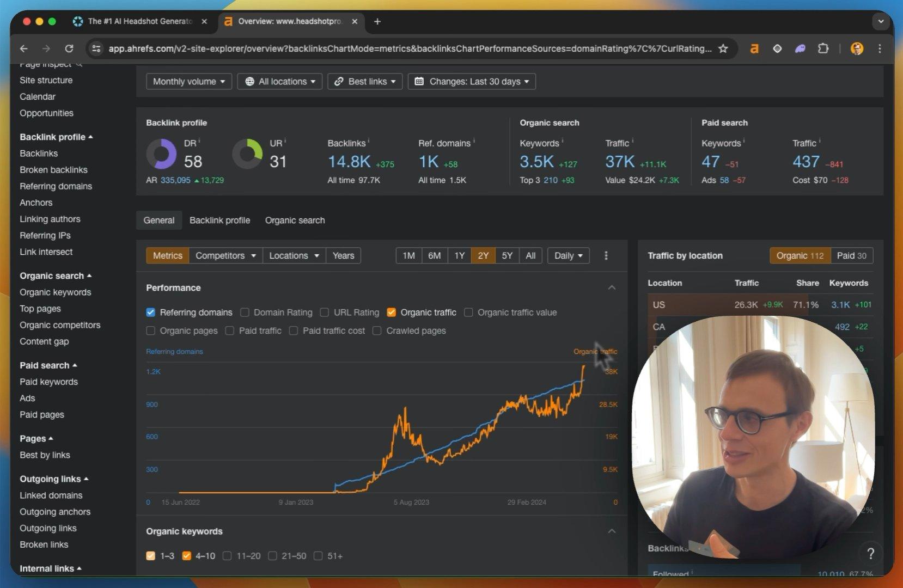The width and height of the screenshot is (903, 588).
Task: Click the purple extension icon in toolbar
Action: click(800, 48)
